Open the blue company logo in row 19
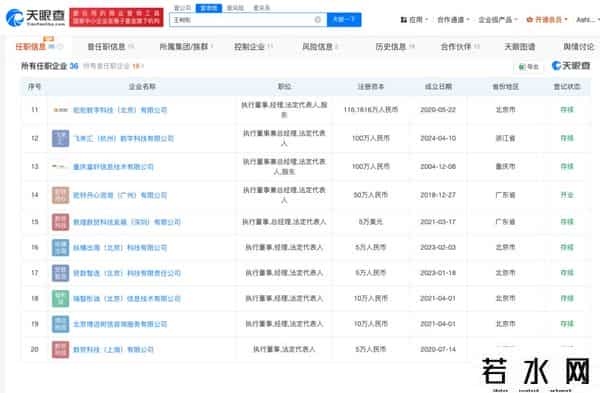The height and width of the screenshot is (393, 600). tap(60, 324)
